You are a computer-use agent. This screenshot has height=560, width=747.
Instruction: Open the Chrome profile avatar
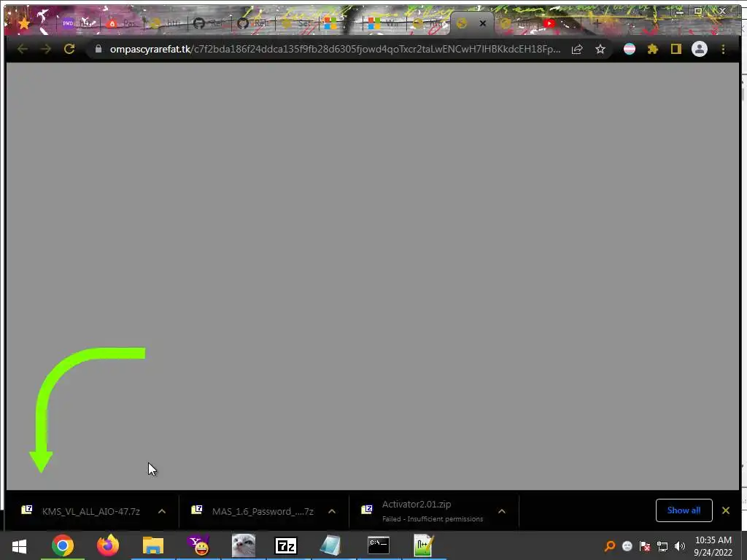(700, 49)
